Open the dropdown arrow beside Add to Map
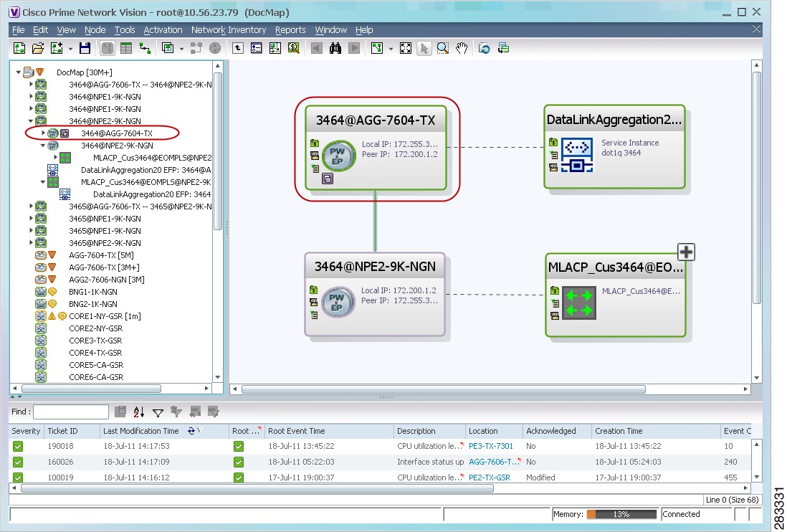This screenshot has width=787, height=532. point(70,49)
